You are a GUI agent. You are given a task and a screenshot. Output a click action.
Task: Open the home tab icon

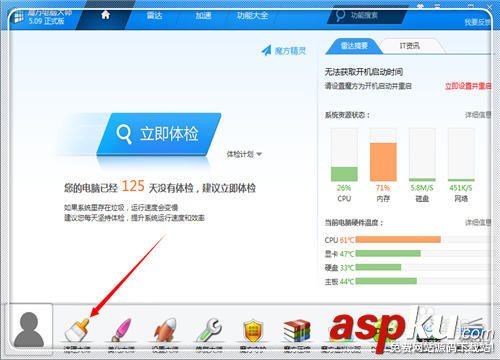pos(105,15)
